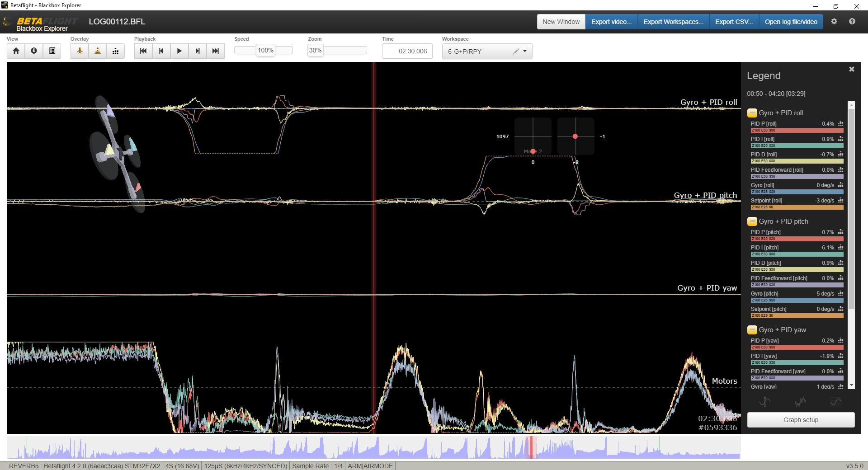Open the log info view
The width and height of the screenshot is (868, 470).
pos(34,51)
